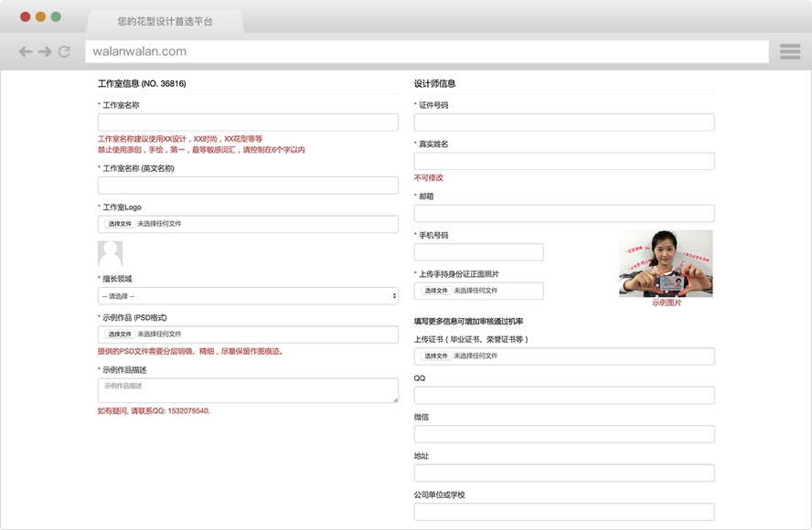
Task: Focus the English studio name field
Action: pos(248,185)
